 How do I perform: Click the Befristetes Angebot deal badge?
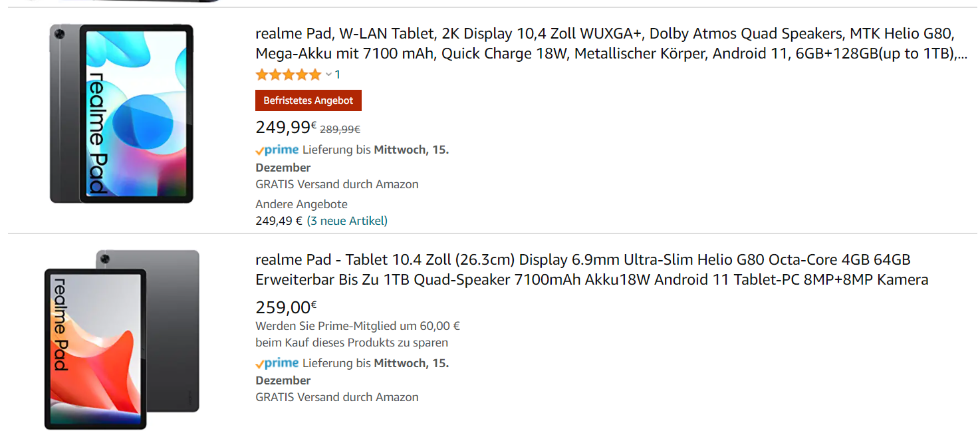pyautogui.click(x=308, y=100)
